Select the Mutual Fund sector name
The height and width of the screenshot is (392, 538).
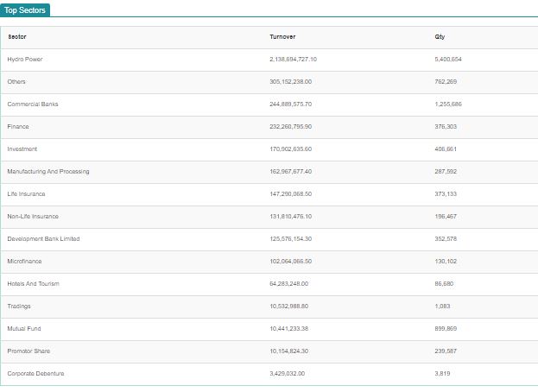[x=24, y=329]
